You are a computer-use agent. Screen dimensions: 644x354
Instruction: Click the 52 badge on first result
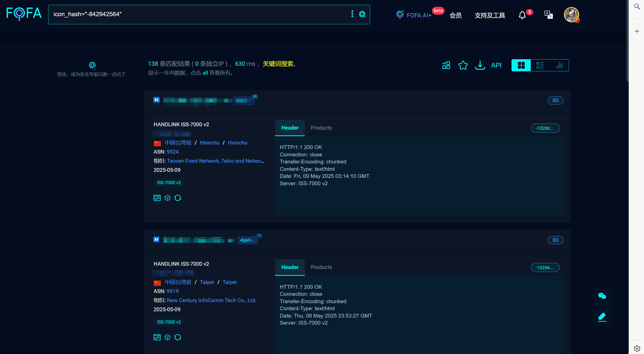(255, 96)
